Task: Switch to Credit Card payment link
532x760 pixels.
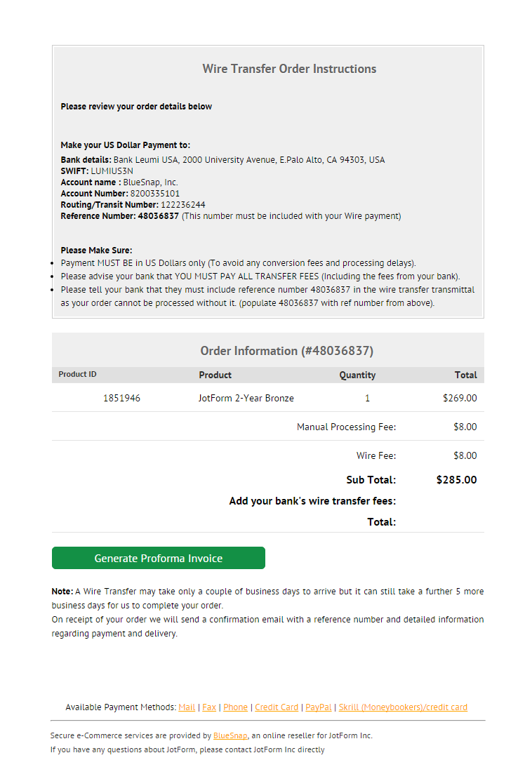Action: click(x=277, y=707)
